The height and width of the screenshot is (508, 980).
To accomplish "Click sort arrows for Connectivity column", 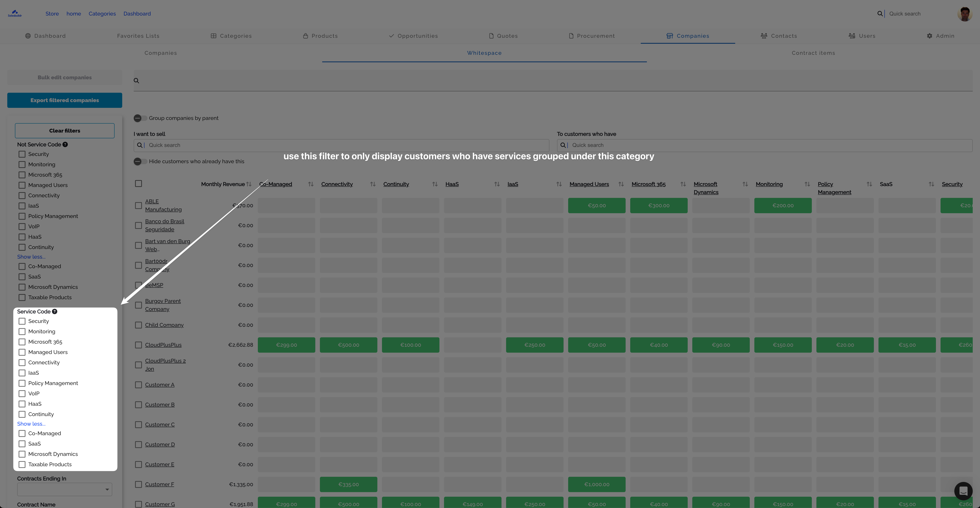I will 373,184.
